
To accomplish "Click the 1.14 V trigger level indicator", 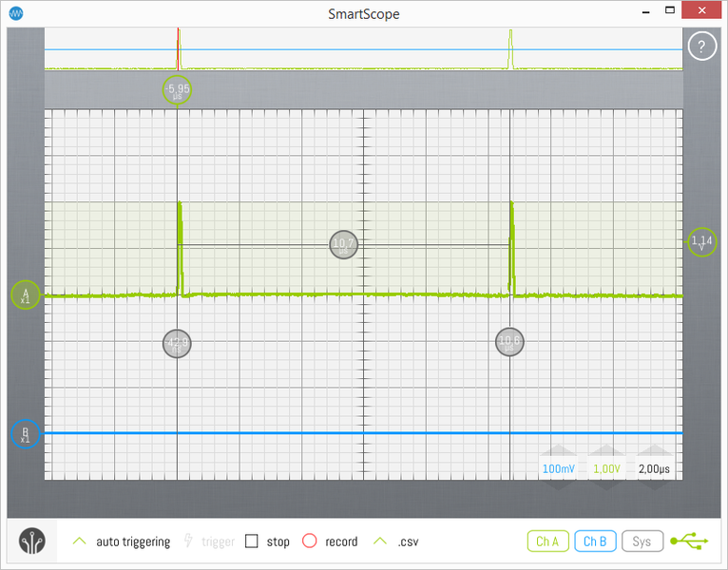I will (702, 242).
